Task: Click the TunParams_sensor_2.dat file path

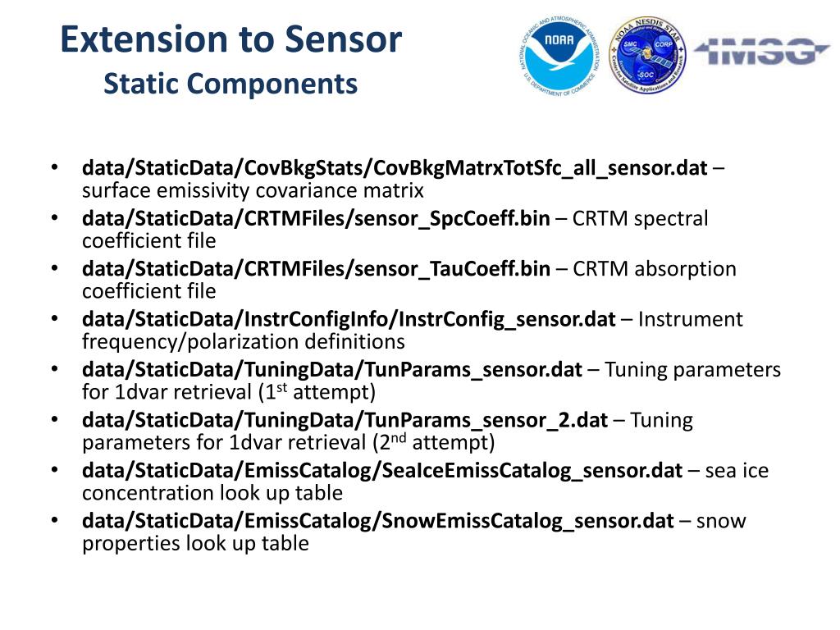Action: point(345,421)
